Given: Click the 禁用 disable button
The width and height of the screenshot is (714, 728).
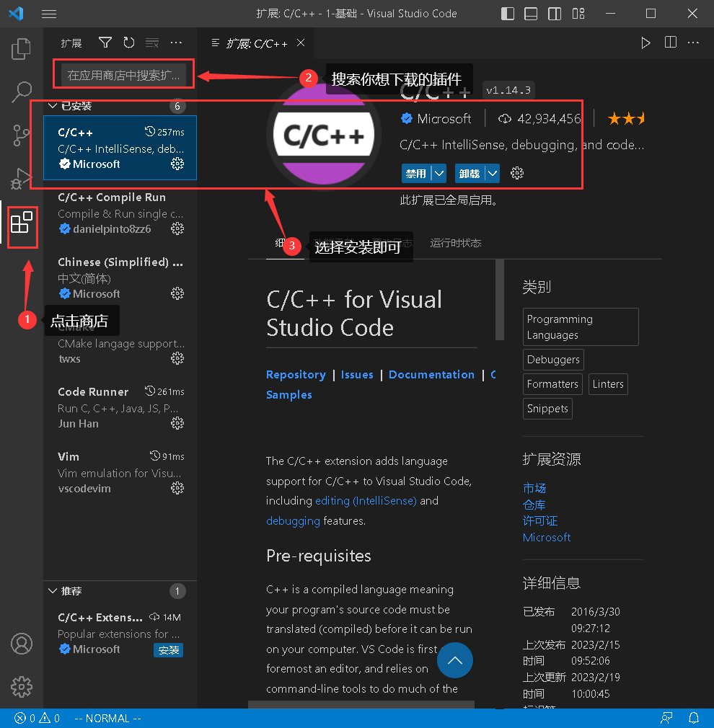Looking at the screenshot, I should tap(416, 173).
